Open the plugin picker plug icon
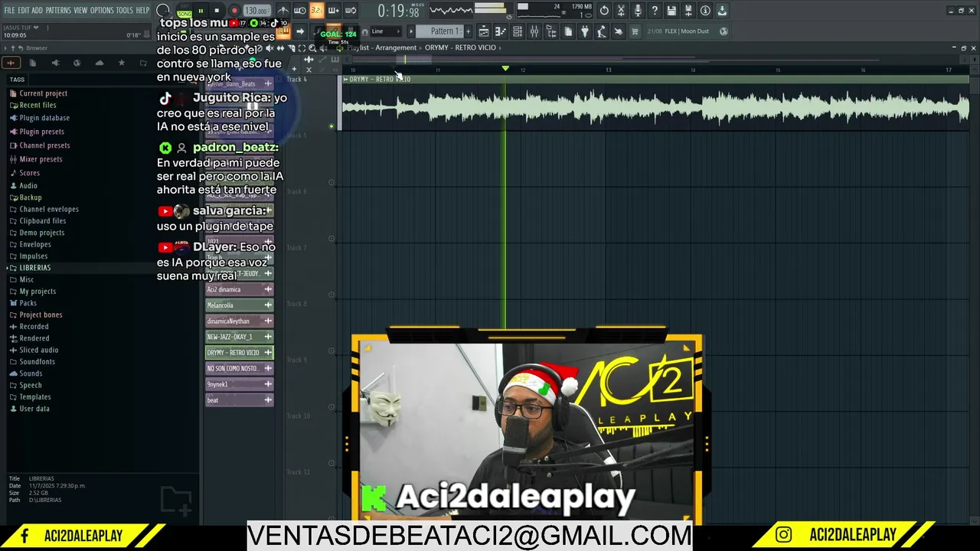Viewport: 980px width, 551px height. pos(584,31)
